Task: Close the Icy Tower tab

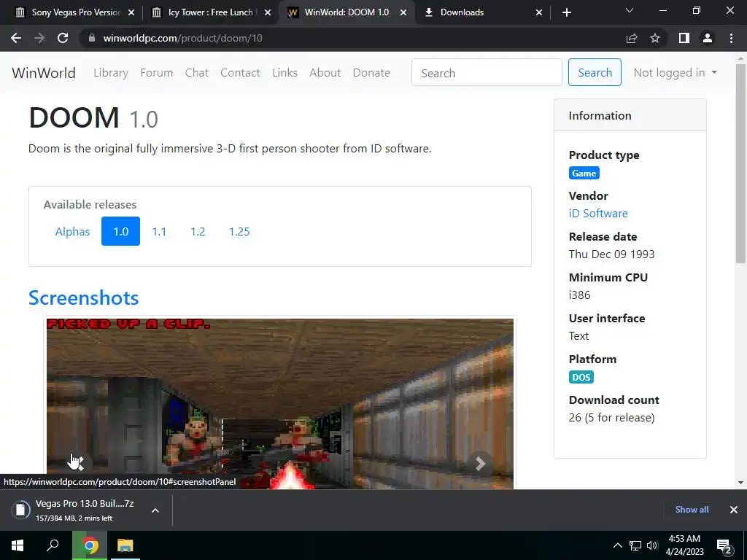Action: [268, 12]
